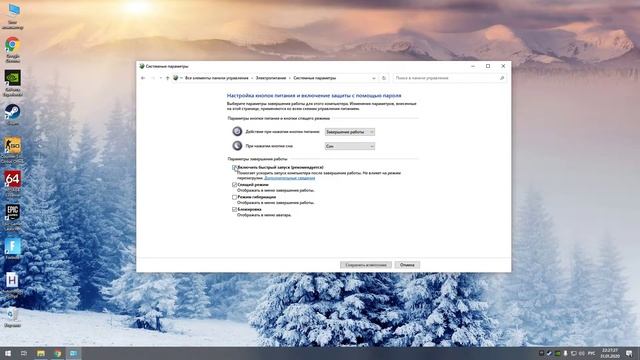640x360 pixels.
Task: Go back in Control Panel navigation
Action: (x=143, y=78)
